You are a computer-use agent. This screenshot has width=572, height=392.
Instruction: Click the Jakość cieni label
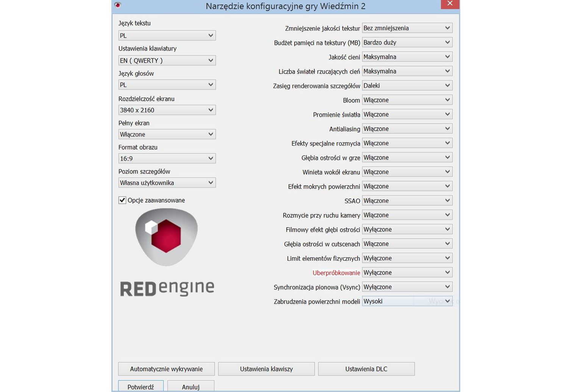344,57
